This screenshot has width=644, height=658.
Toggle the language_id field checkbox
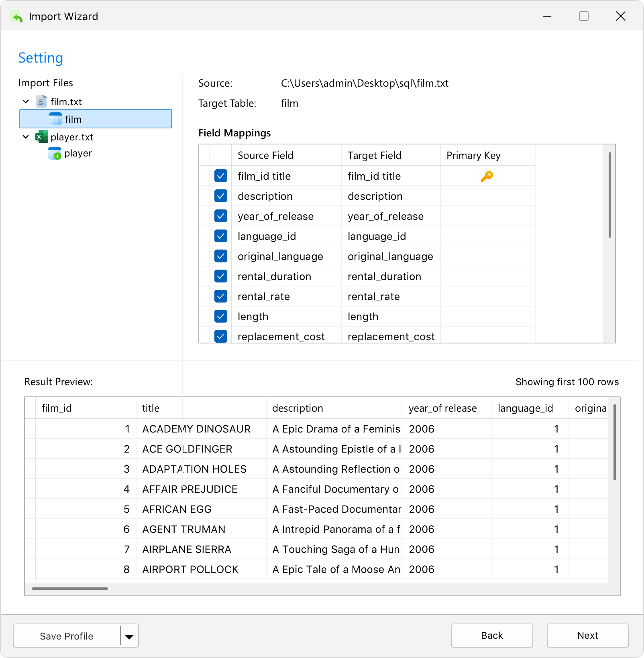pos(221,236)
